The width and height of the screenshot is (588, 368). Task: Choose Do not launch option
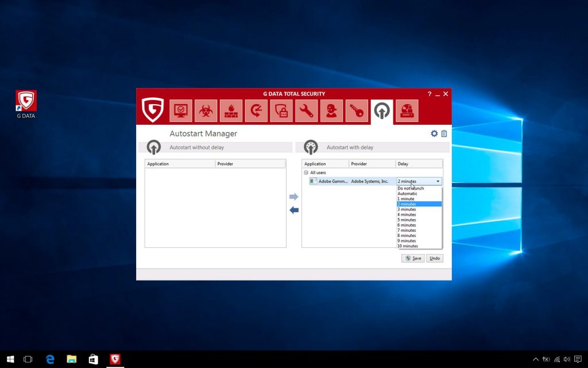pyautogui.click(x=419, y=188)
